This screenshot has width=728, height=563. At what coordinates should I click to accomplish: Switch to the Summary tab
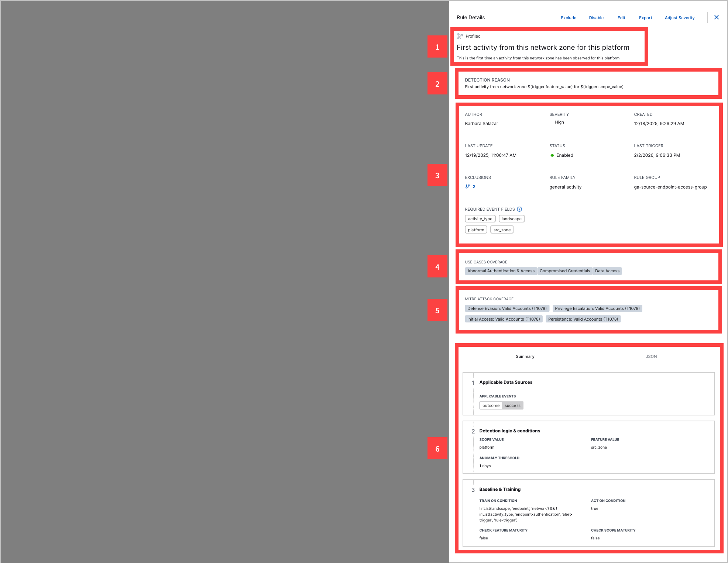point(525,356)
